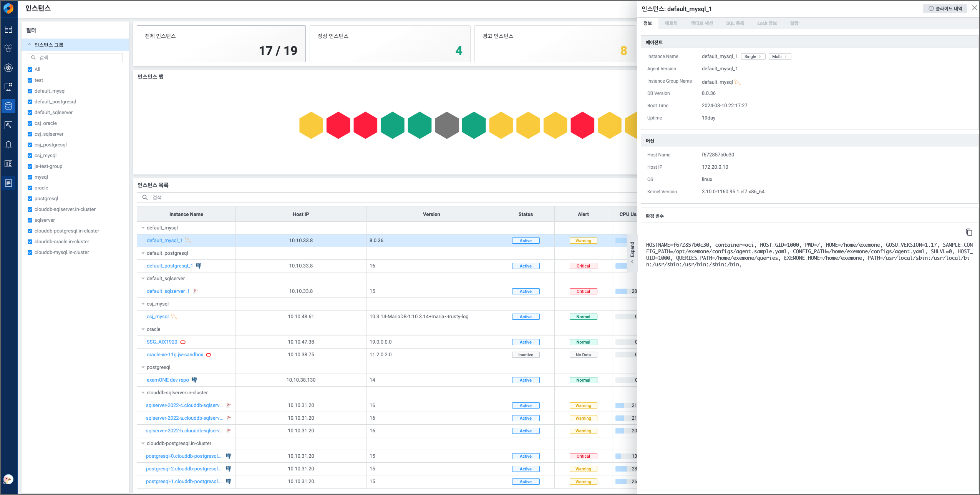
Task: Open the dashboard grid icon in sidebar
Action: tap(8, 29)
